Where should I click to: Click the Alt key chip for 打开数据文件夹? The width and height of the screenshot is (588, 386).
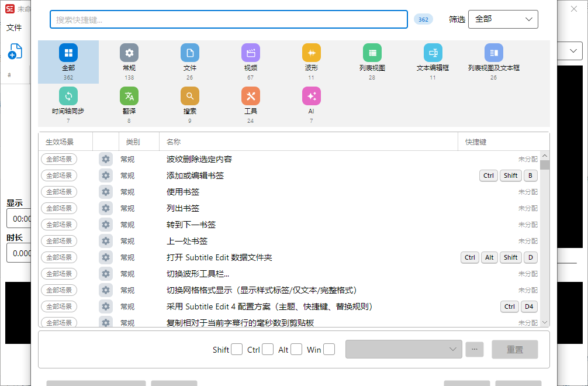[489, 257]
